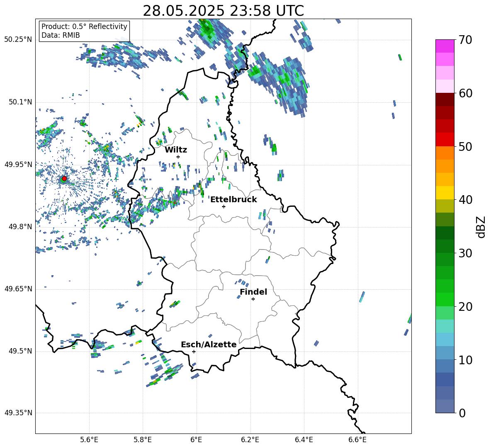Click the 50.25°N latitude label
The image size is (491, 448).
coord(18,40)
